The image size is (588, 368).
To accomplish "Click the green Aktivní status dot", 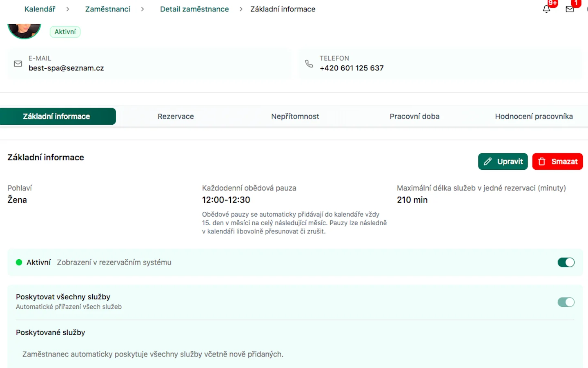I will [x=19, y=263].
